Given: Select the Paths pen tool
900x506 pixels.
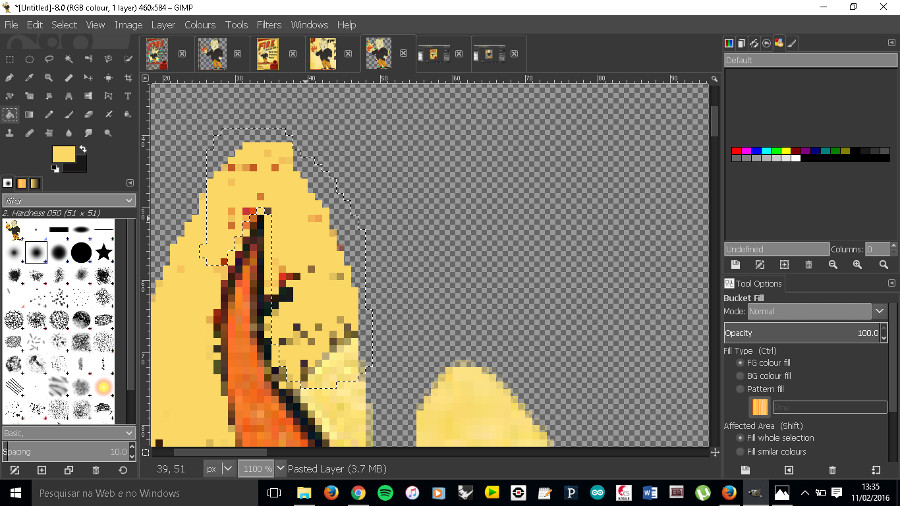Looking at the screenshot, I should [x=10, y=77].
